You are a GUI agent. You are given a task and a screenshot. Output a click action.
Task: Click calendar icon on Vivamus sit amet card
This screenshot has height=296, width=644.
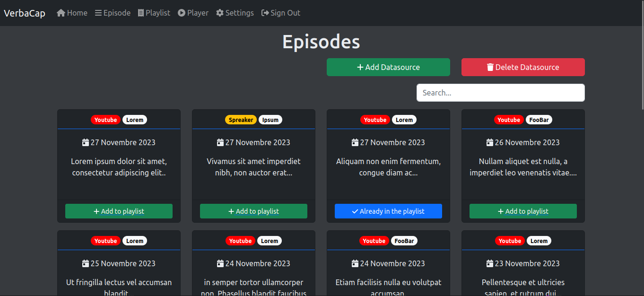(x=220, y=142)
